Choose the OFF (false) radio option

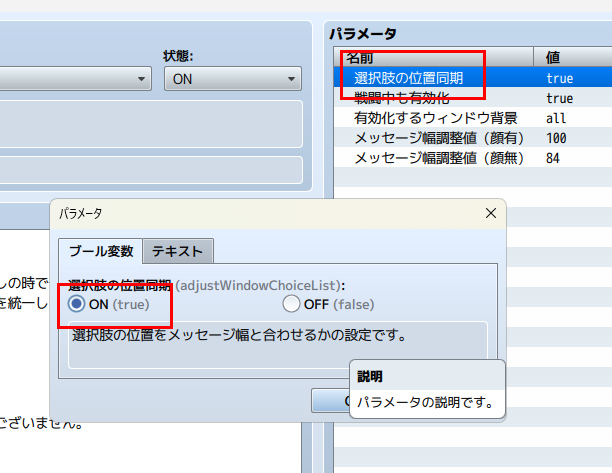pyautogui.click(x=291, y=304)
